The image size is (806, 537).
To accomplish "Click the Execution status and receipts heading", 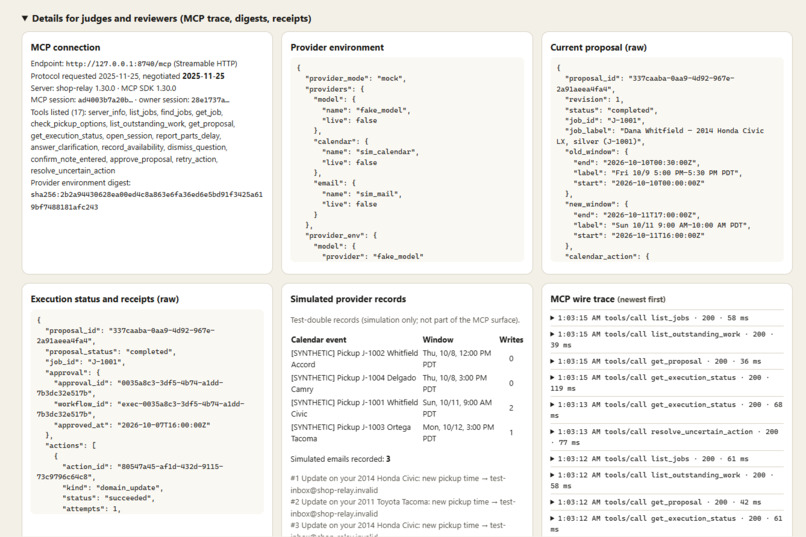I will point(104,299).
